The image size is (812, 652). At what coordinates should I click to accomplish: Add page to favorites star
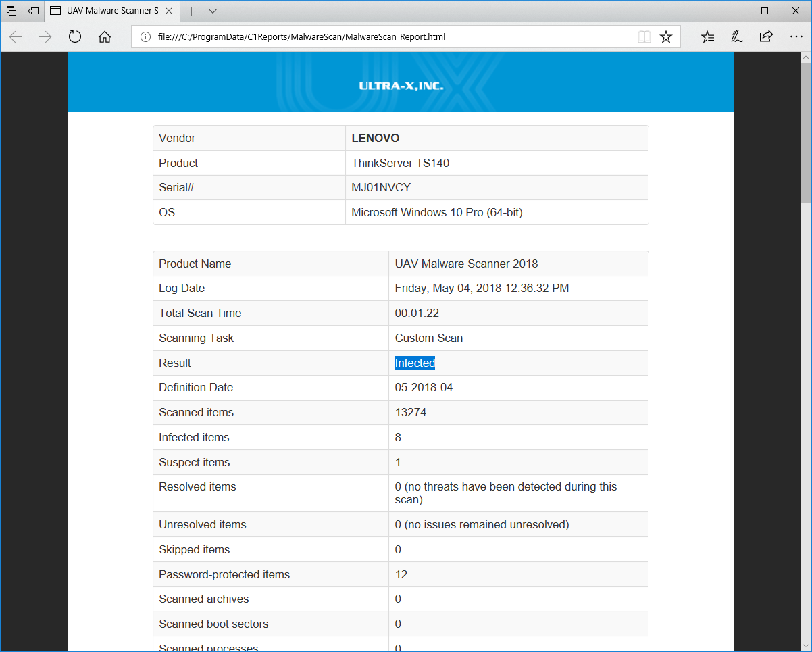coord(666,37)
